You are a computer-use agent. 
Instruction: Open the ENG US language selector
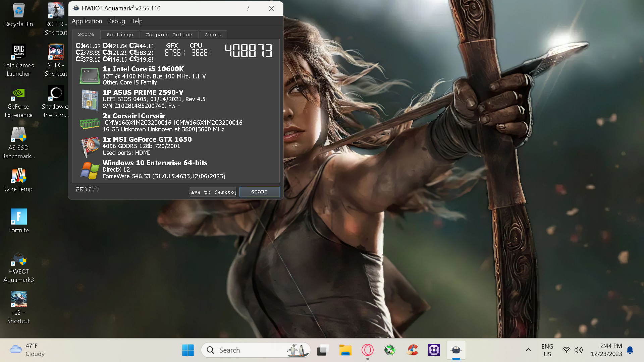[x=547, y=350]
